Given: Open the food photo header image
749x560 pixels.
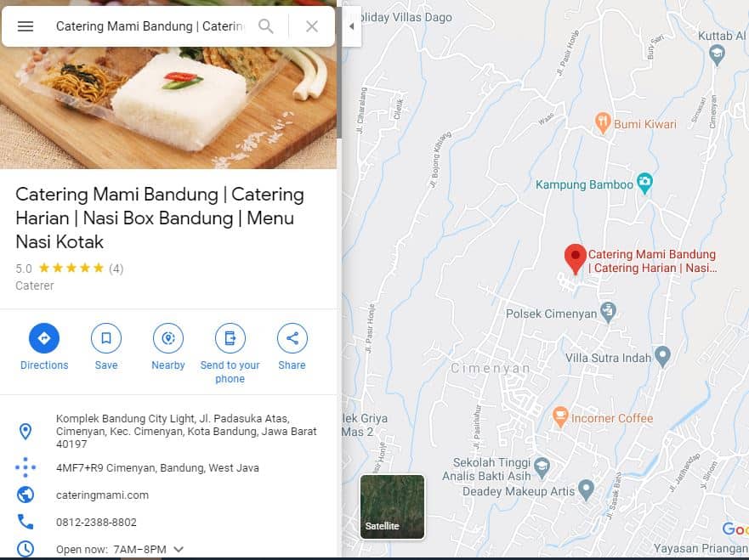Looking at the screenshot, I should 168,108.
